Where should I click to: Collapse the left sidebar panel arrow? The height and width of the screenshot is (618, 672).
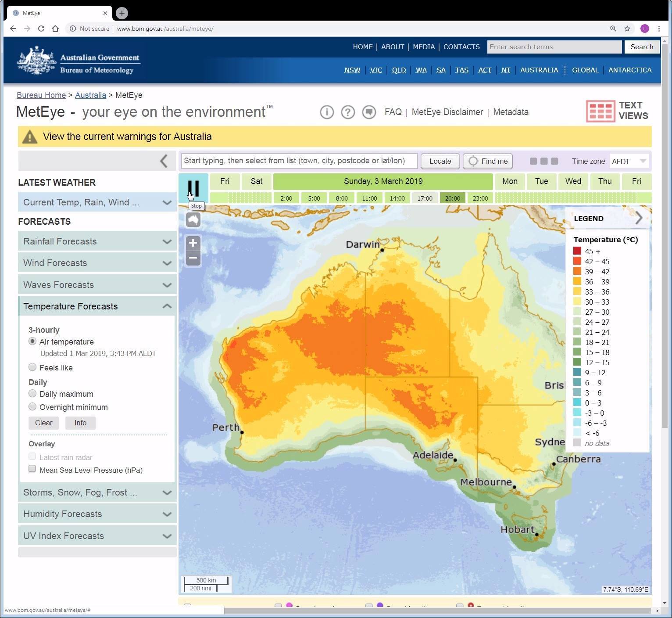[164, 161]
